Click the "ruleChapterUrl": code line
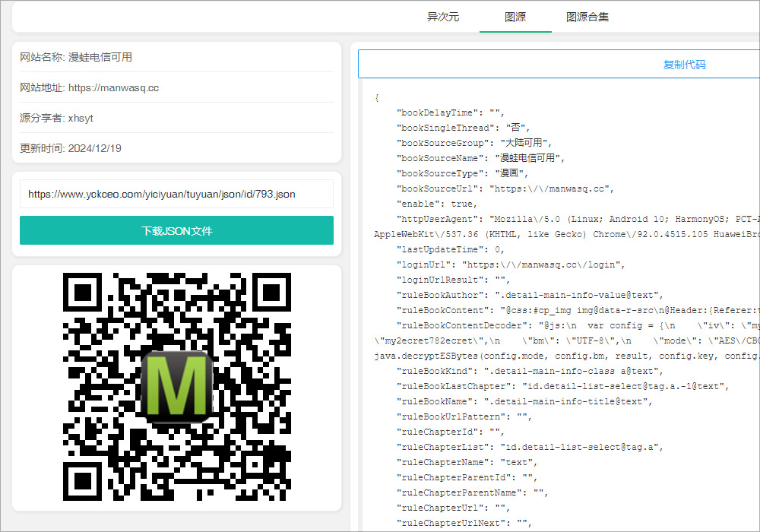The width and height of the screenshot is (760, 532). pyautogui.click(x=453, y=508)
